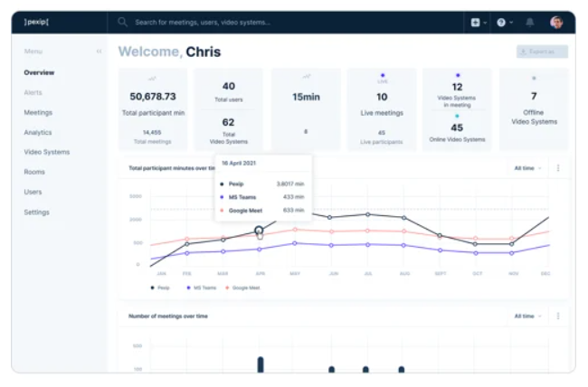Open the notifications bell

click(x=530, y=22)
